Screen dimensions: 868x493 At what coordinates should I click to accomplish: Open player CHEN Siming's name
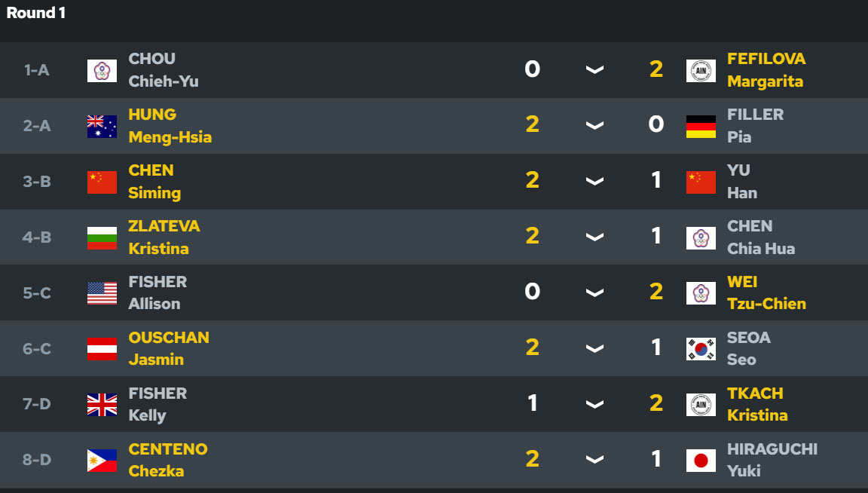pyautogui.click(x=154, y=182)
